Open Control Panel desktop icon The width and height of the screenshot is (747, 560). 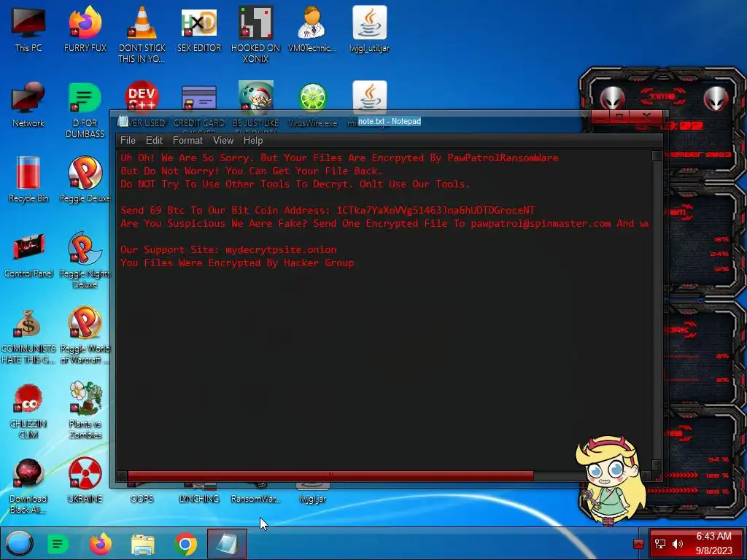(28, 254)
